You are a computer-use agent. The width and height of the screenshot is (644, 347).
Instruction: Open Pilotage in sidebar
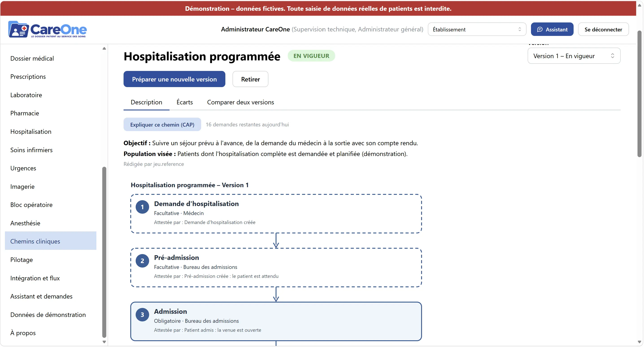click(50, 260)
